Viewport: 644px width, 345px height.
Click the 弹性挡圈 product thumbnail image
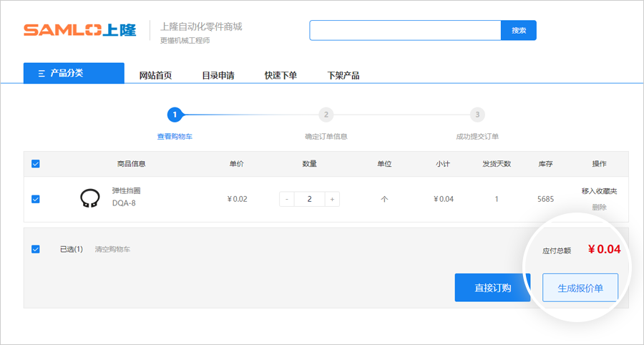(x=89, y=198)
